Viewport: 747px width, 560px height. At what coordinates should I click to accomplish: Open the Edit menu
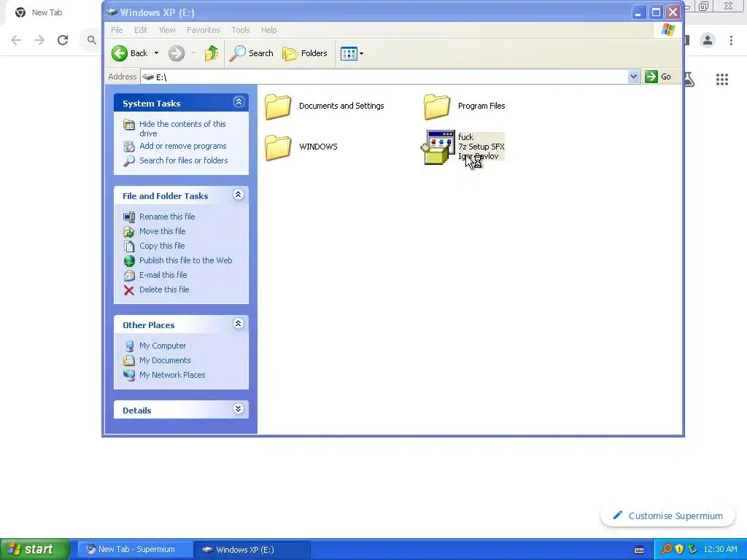141,30
